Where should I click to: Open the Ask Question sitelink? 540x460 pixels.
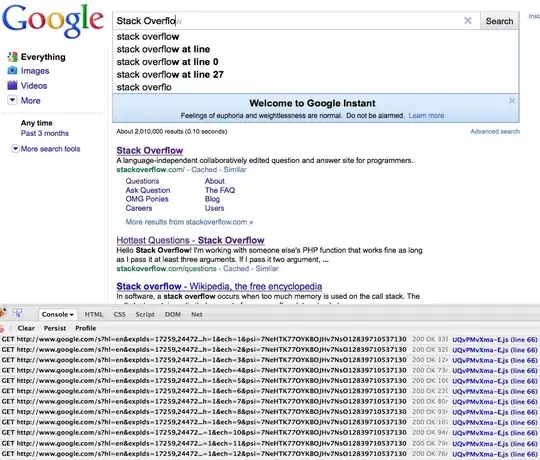[148, 190]
